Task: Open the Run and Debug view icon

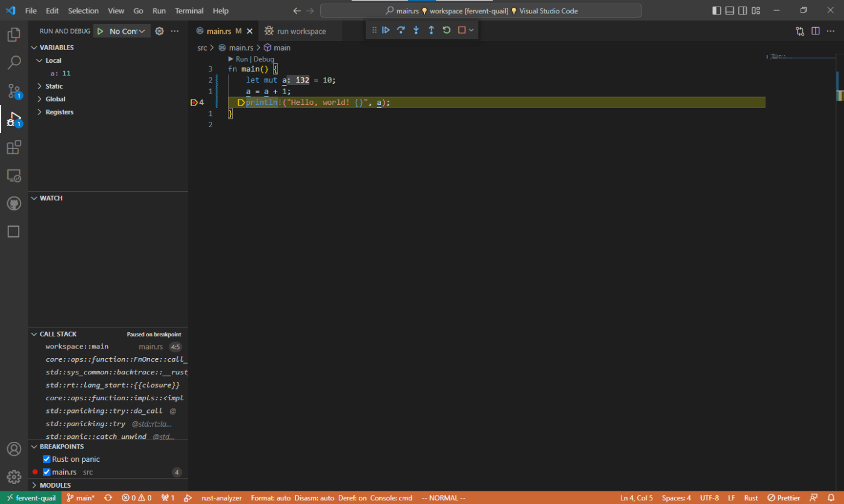Action: [14, 119]
